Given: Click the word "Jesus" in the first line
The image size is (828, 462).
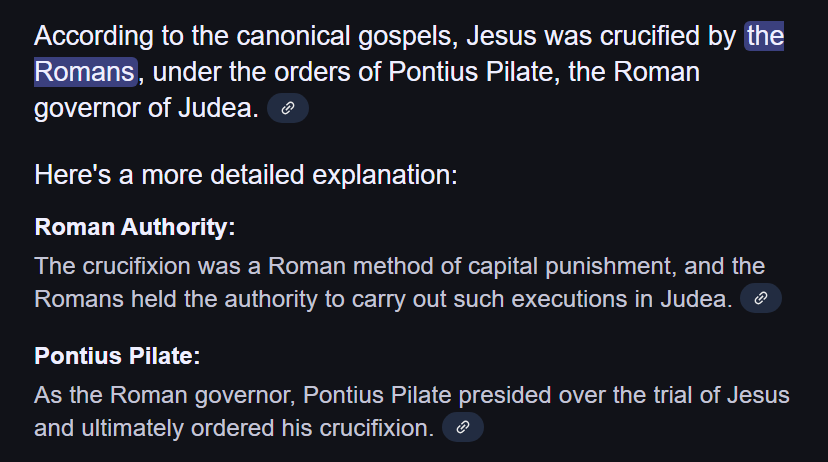Looking at the screenshot, I should pos(501,36).
